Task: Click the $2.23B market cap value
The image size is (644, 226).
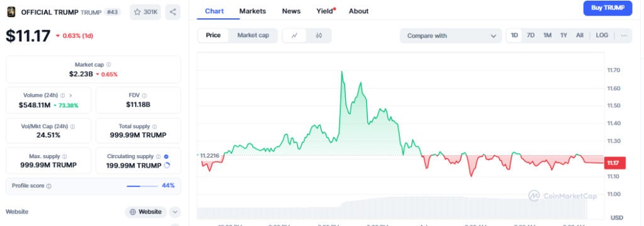Action: coord(81,74)
